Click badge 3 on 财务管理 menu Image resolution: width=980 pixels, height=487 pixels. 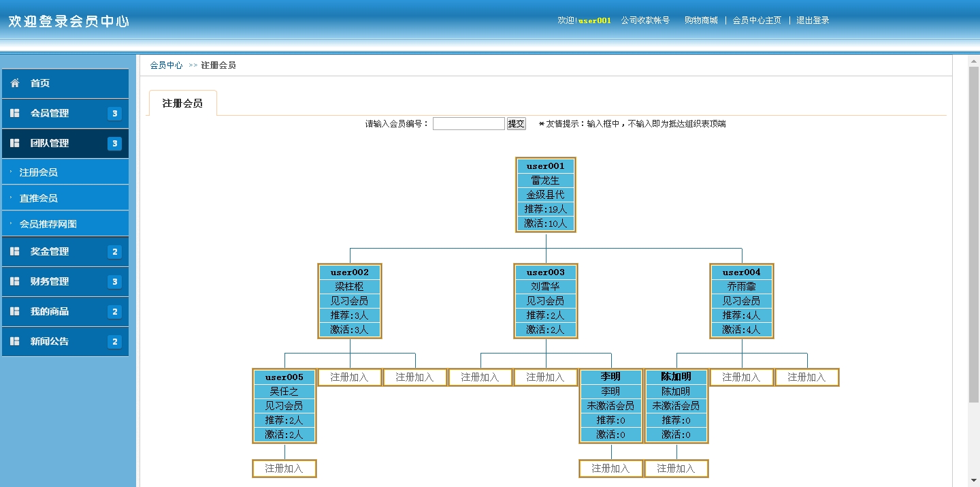point(114,282)
